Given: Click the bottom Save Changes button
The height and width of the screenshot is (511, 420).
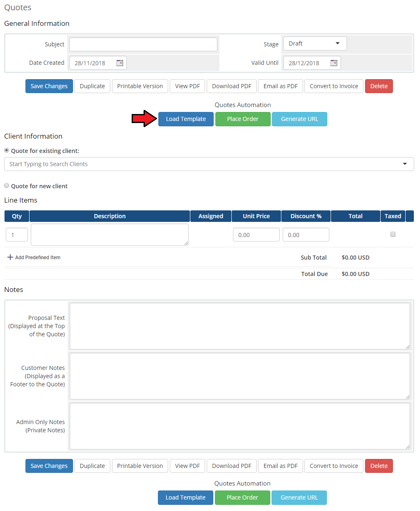Looking at the screenshot, I should point(49,466).
